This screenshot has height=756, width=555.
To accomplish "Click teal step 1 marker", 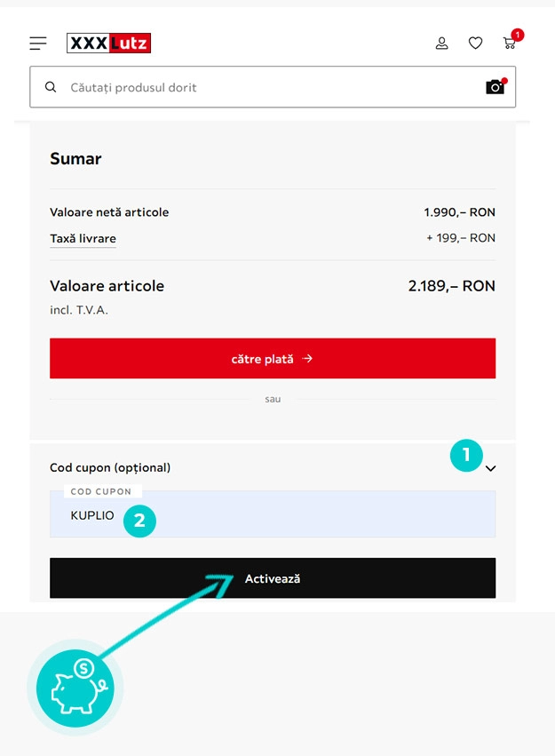I will click(x=466, y=455).
